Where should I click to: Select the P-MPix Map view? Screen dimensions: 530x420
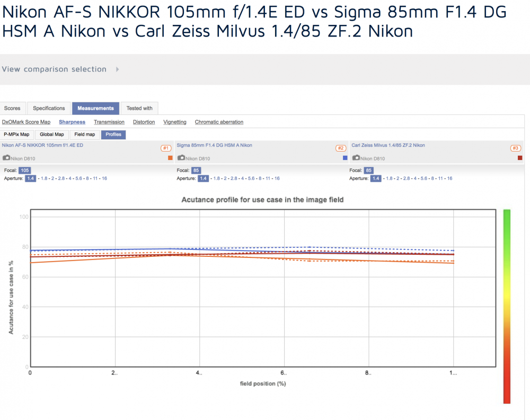16,135
